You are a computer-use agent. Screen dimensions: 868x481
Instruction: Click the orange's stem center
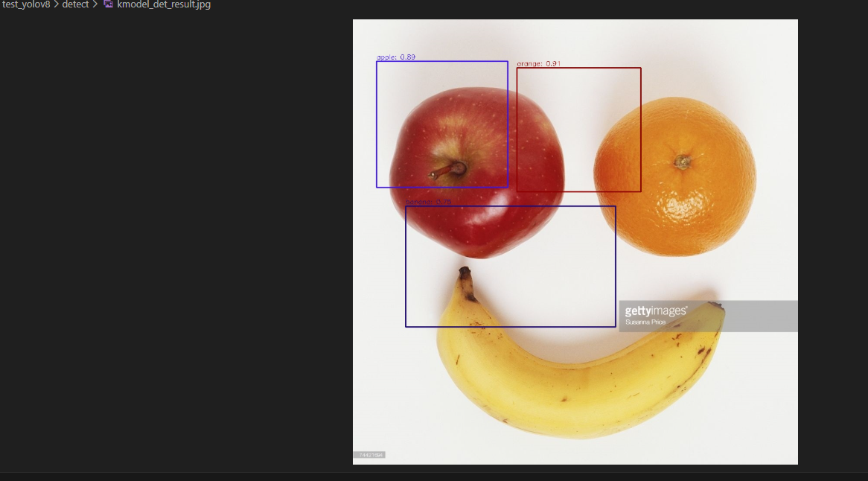[x=682, y=162]
